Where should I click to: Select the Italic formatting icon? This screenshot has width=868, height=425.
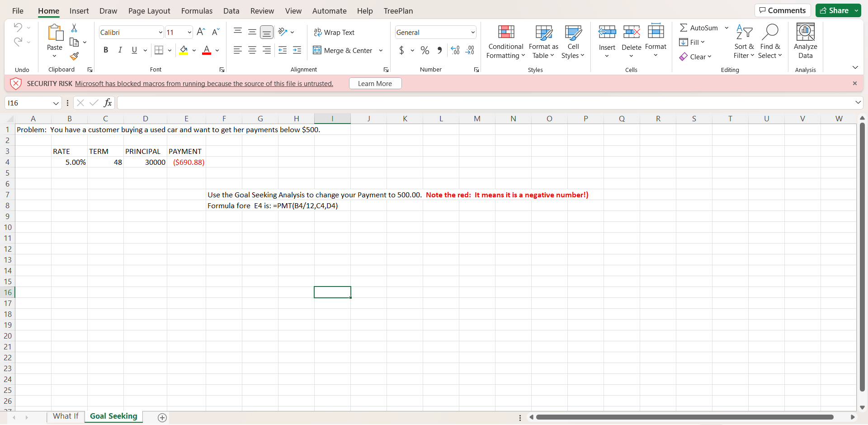pos(120,50)
